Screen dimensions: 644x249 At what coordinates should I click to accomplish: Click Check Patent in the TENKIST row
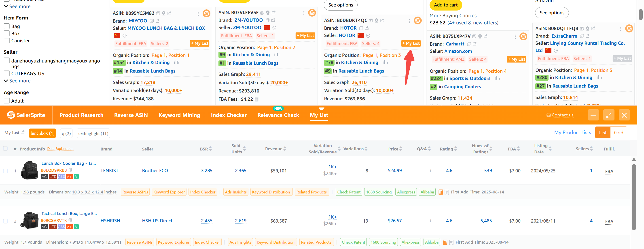click(349, 192)
